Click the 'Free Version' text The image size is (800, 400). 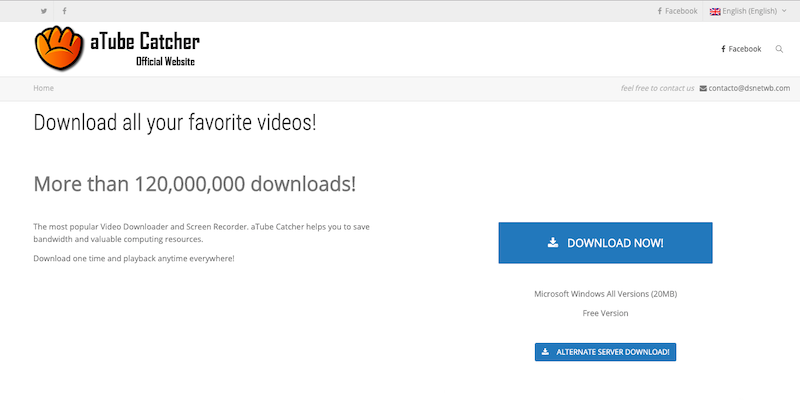(605, 313)
